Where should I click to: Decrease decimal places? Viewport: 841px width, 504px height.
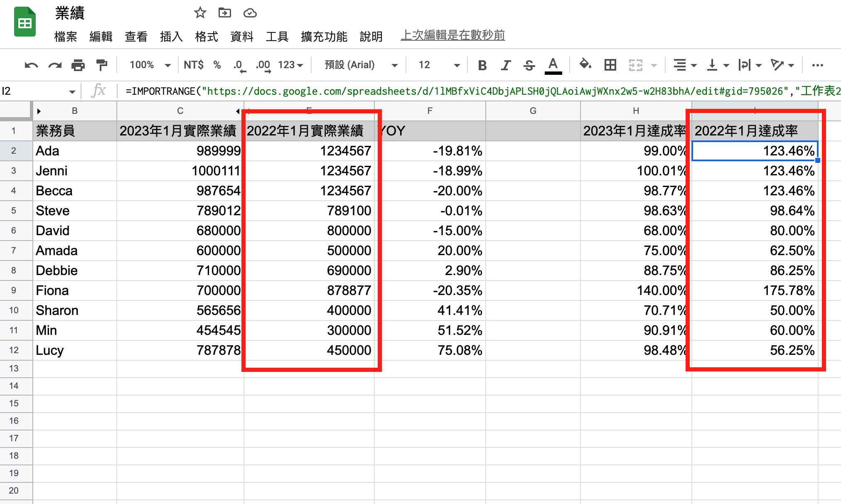(x=238, y=65)
